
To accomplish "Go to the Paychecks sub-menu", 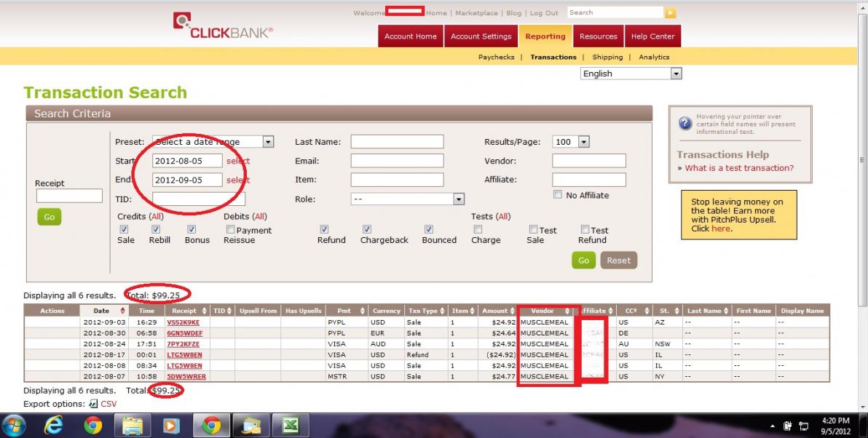I will [x=497, y=57].
